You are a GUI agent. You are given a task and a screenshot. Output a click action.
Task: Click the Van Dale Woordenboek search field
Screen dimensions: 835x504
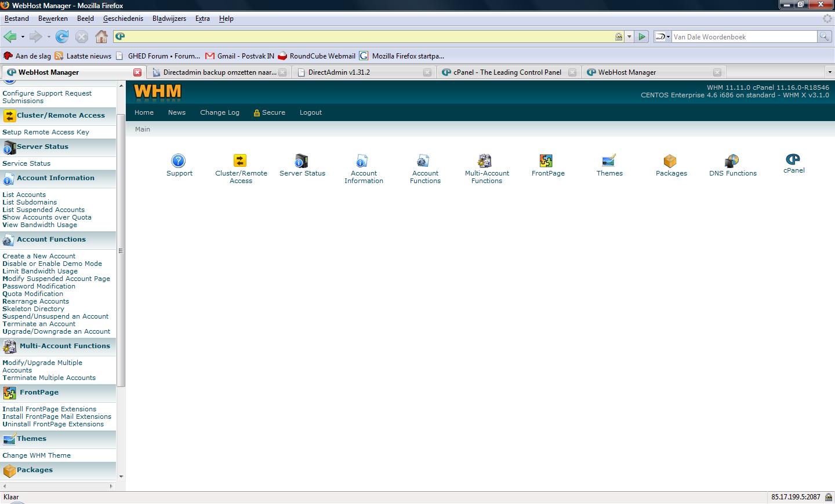coord(744,36)
